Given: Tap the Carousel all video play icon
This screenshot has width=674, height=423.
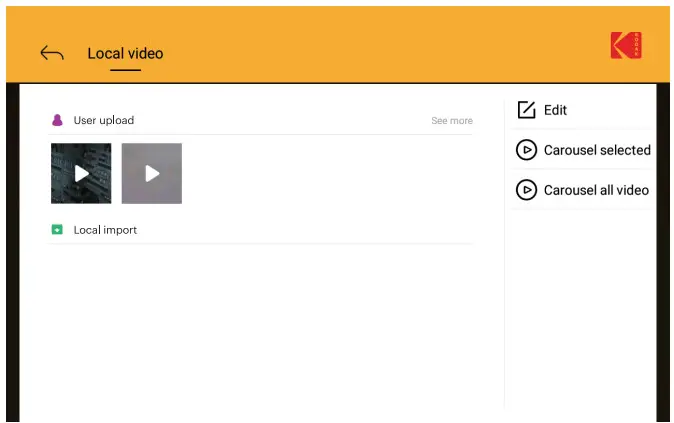Looking at the screenshot, I should [x=527, y=190].
